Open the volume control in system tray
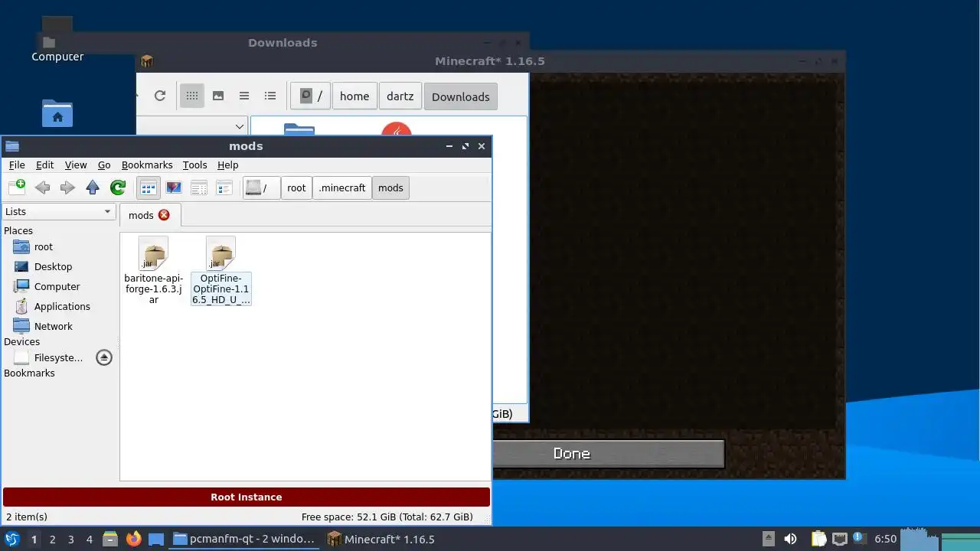The image size is (980, 551). (x=790, y=539)
